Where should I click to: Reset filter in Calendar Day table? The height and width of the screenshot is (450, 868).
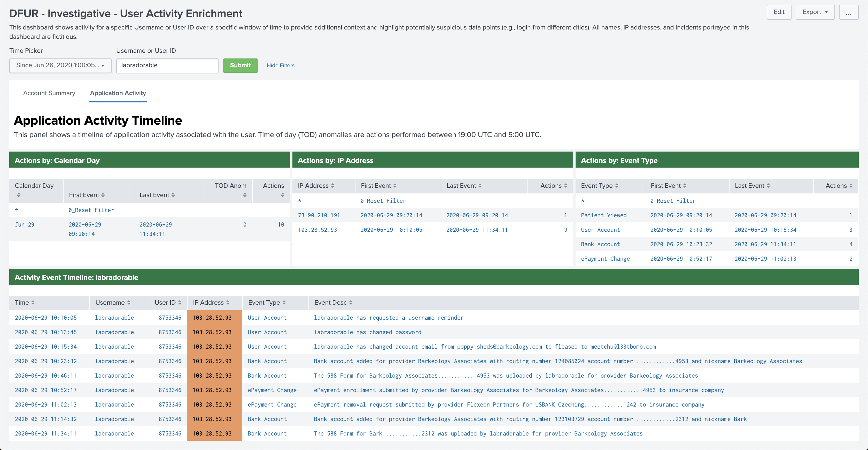pyautogui.click(x=91, y=210)
